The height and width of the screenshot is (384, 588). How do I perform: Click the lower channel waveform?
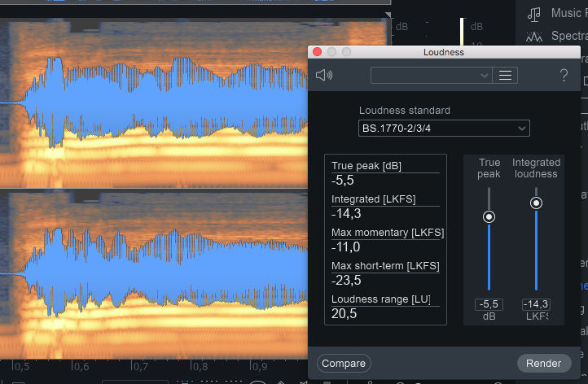coord(154,275)
